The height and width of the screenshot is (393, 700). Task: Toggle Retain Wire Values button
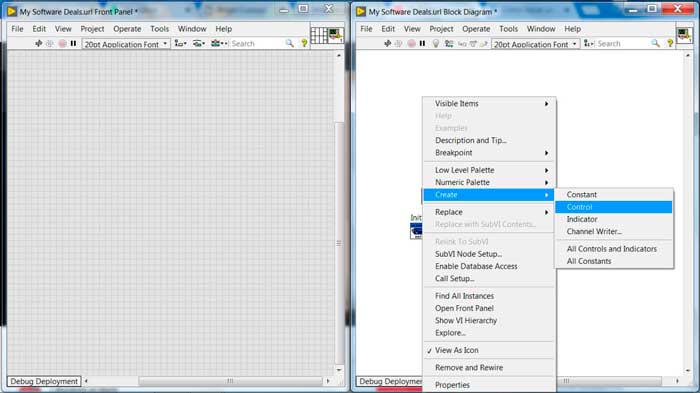tap(449, 43)
